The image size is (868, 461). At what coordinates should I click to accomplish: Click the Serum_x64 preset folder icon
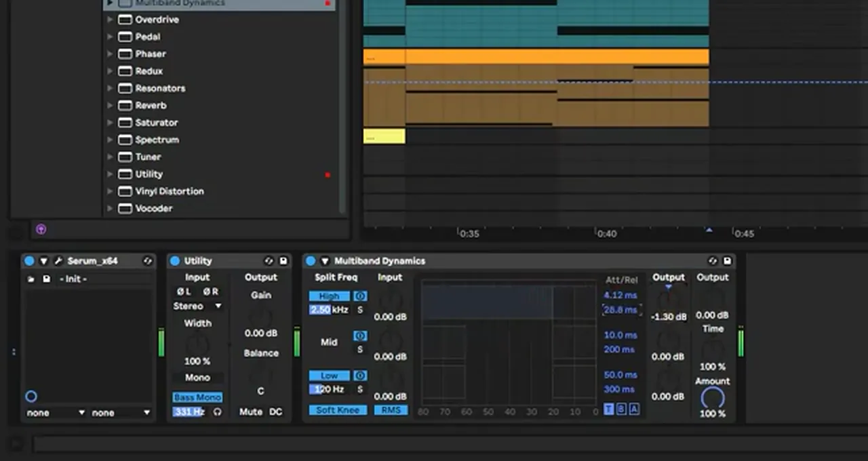point(31,279)
